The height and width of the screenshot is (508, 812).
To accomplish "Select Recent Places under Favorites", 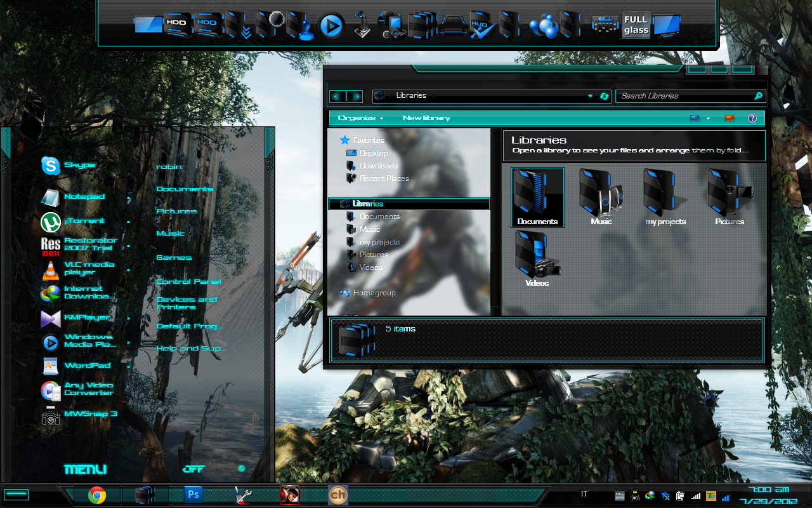I will [377, 178].
